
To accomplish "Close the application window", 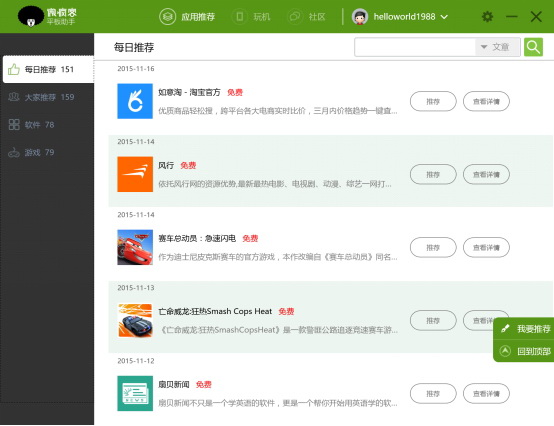I will click(536, 17).
